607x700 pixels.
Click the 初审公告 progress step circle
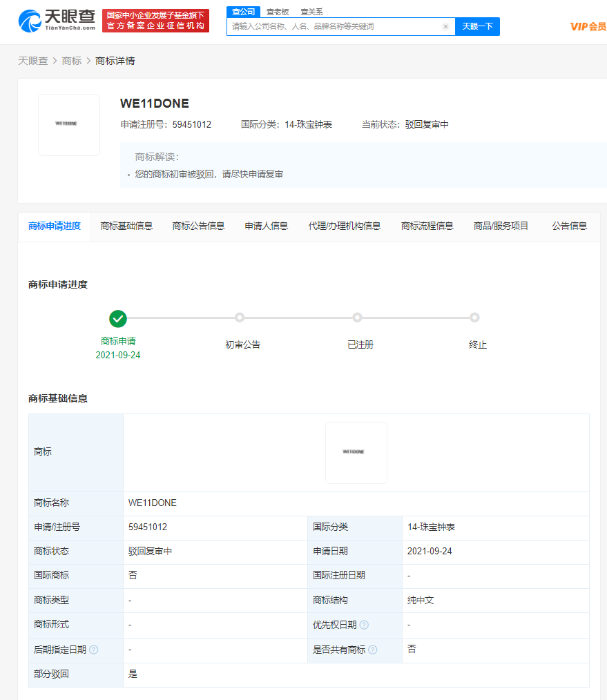(240, 318)
